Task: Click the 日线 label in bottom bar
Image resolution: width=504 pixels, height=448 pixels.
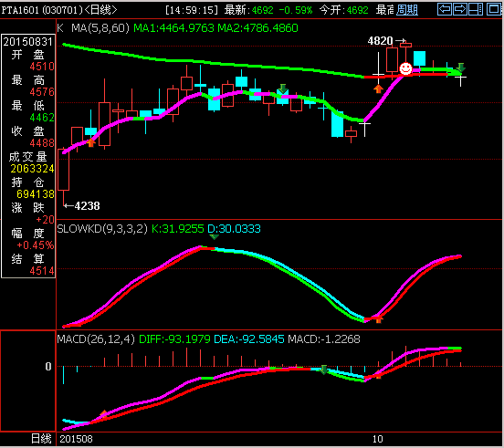Action: point(41,439)
